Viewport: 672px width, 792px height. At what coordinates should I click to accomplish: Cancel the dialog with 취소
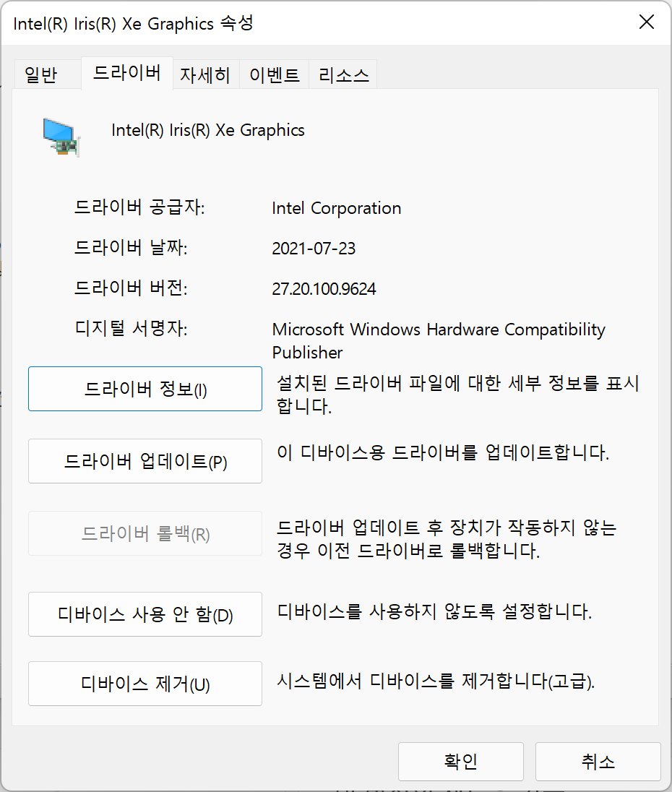tap(598, 761)
